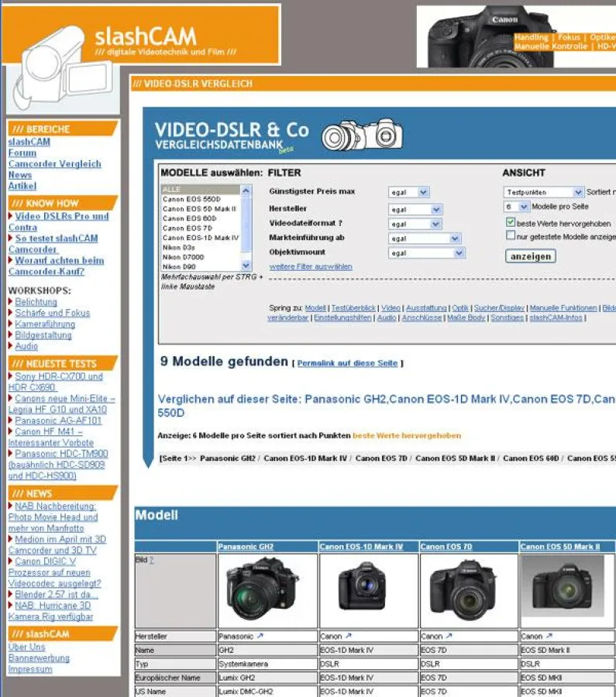This screenshot has height=697, width=616.
Task: Click 'weitere Filter auswählen' link
Action: [x=310, y=266]
